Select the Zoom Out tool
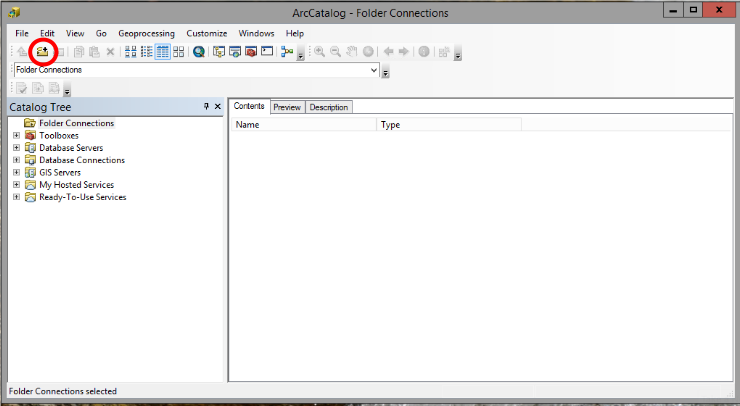The height and width of the screenshot is (406, 740). coord(336,51)
